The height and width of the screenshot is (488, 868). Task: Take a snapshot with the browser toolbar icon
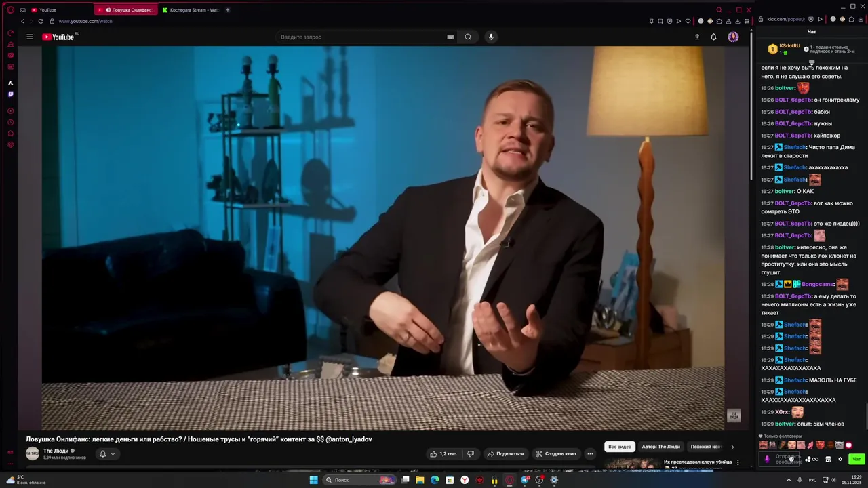[660, 21]
